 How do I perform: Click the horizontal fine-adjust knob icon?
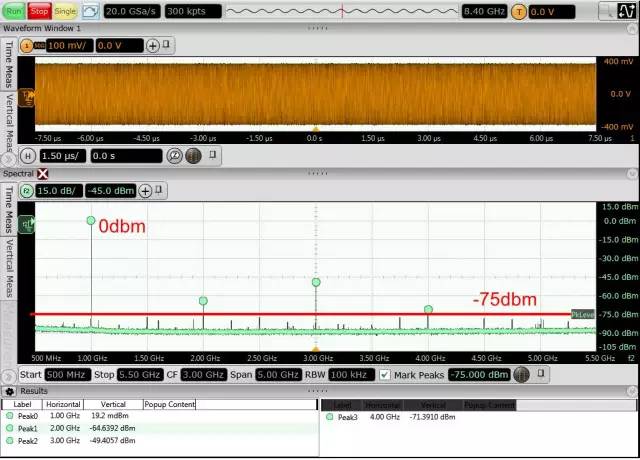(193, 156)
